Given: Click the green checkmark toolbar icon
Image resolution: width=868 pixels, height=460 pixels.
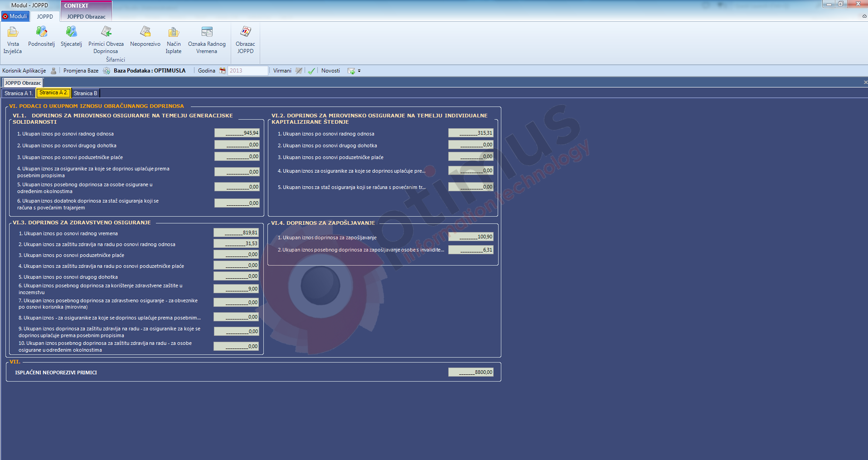Looking at the screenshot, I should 311,71.
